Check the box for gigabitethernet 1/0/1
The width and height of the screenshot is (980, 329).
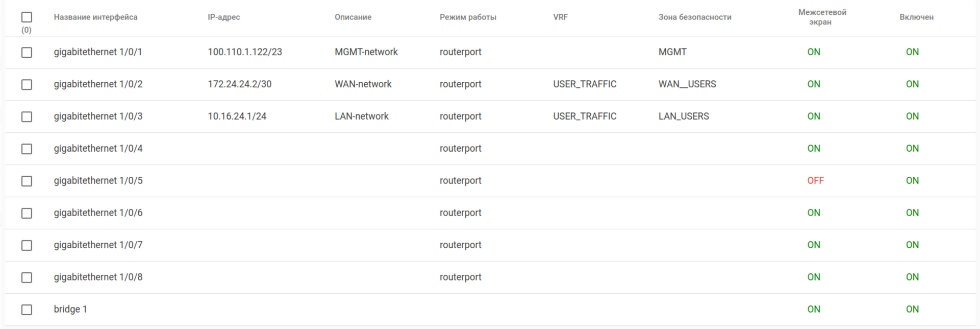(x=27, y=53)
